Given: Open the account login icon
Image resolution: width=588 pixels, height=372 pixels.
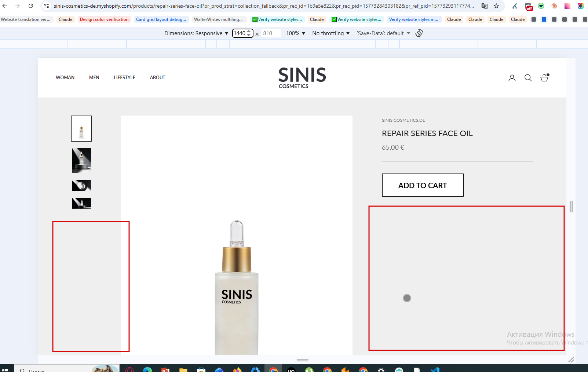Looking at the screenshot, I should 512,78.
